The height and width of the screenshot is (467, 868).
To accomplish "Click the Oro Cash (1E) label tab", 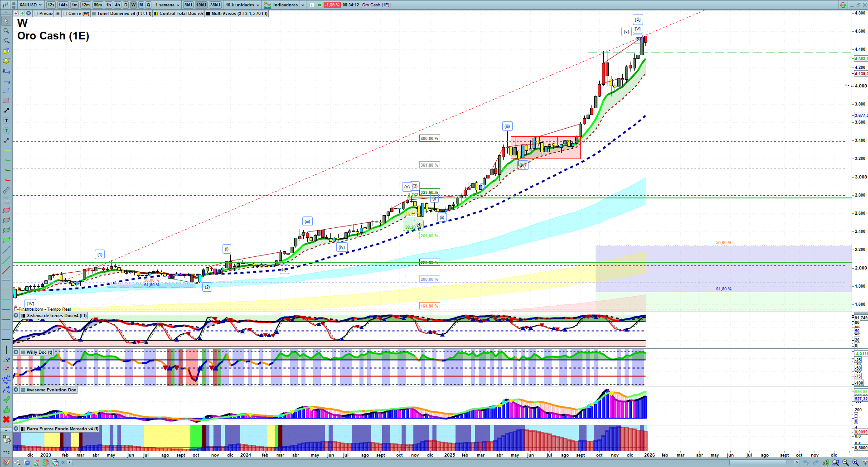I will click(375, 5).
